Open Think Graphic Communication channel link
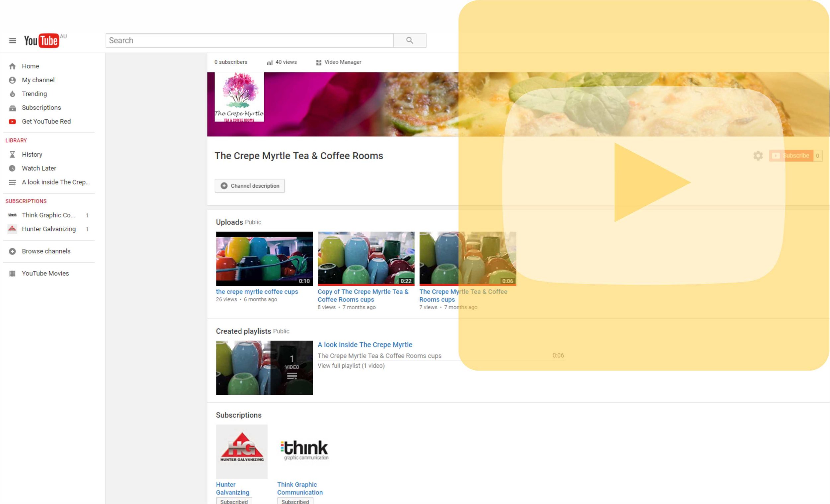Screen dimensions: 830x504 300,488
